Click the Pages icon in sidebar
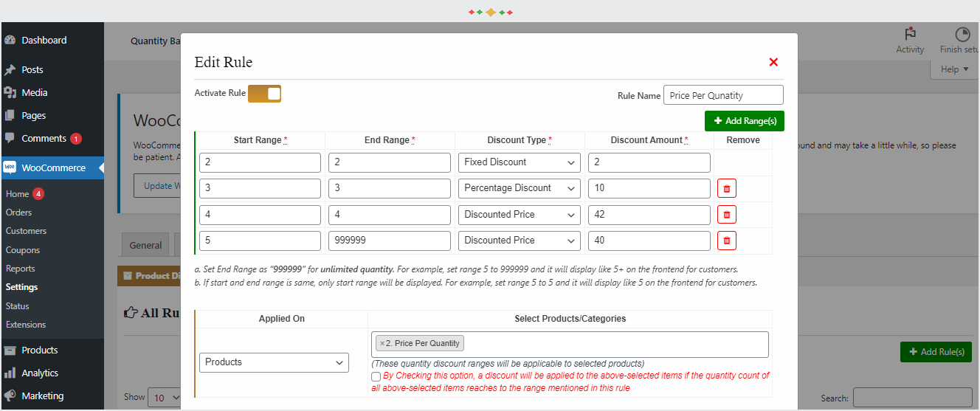 pos(10,115)
